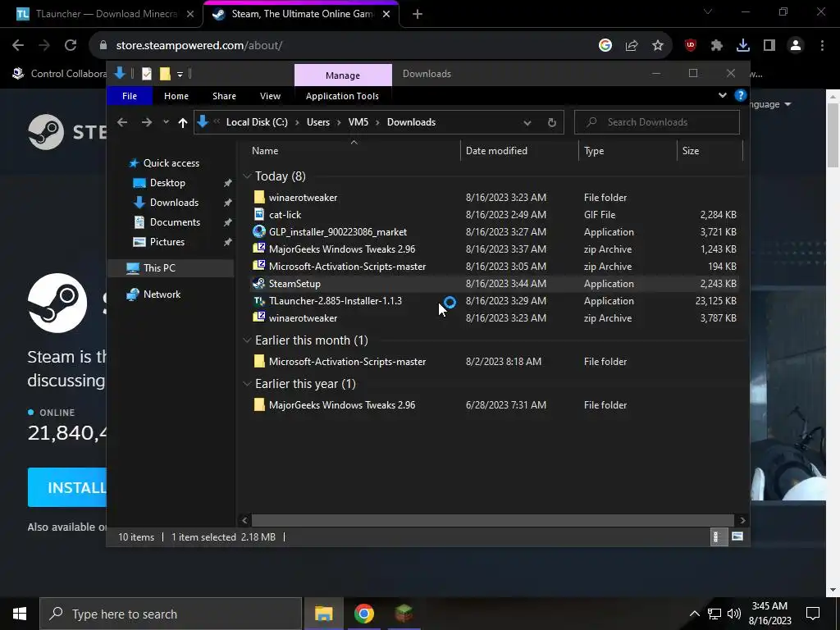Click the Install Steam button
840x630 pixels.
(x=67, y=487)
